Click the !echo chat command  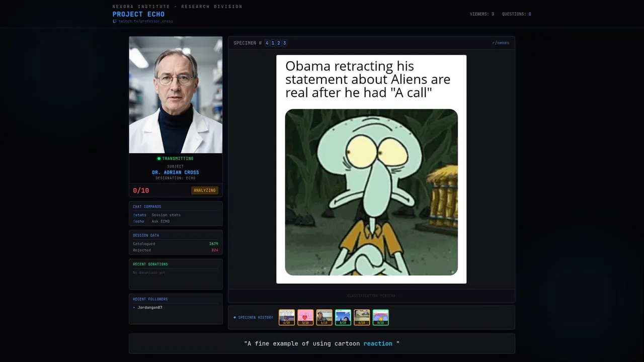[138, 221]
